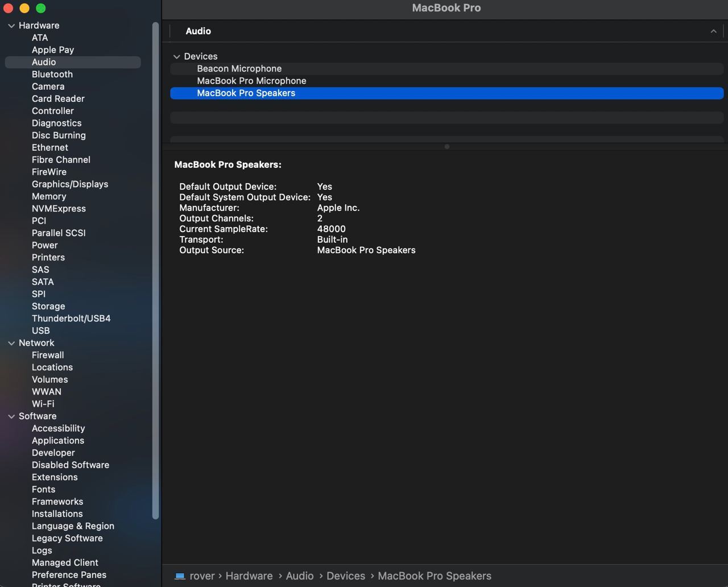
Task: Select SAS in sidebar
Action: [40, 270]
